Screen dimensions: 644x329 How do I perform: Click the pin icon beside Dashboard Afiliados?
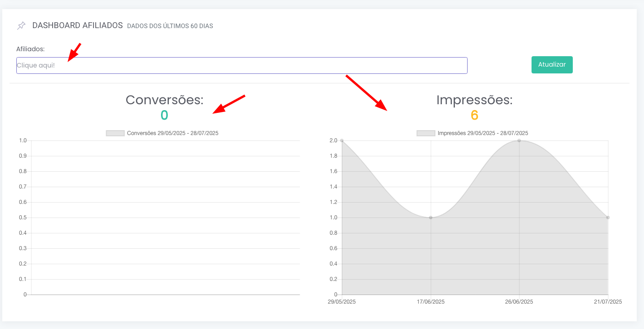tap(21, 26)
